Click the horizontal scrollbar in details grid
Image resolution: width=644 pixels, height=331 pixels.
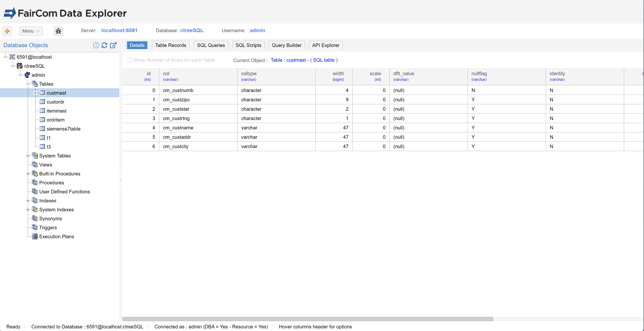pos(308,319)
